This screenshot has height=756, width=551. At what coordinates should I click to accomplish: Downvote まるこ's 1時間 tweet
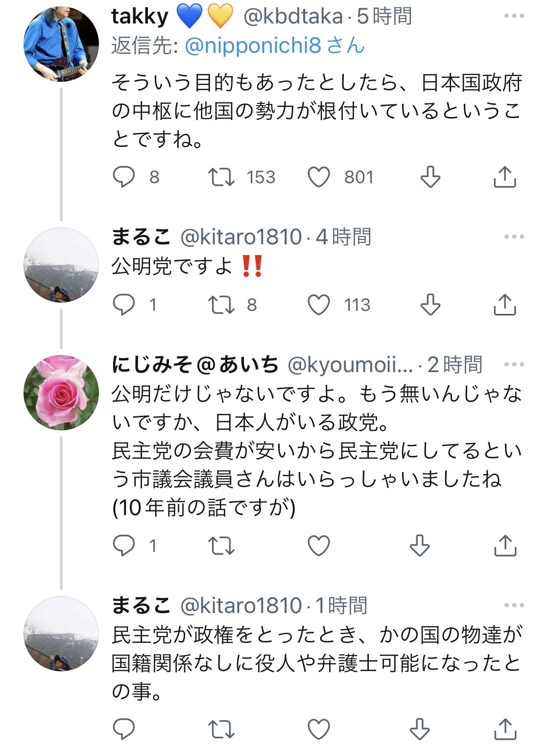point(420,730)
